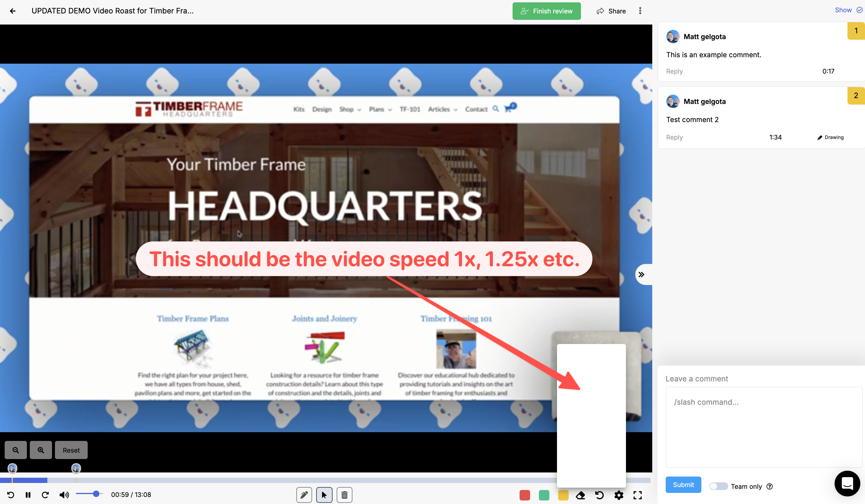Image resolution: width=865 pixels, height=504 pixels.
Task: Pick the red color swatch
Action: click(525, 495)
